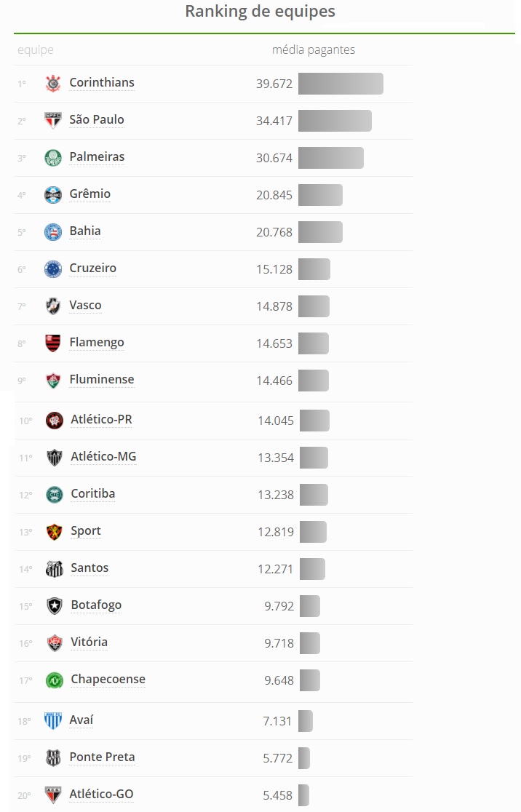Click the Corinthians attendance bar
521x812 pixels.
click(341, 84)
